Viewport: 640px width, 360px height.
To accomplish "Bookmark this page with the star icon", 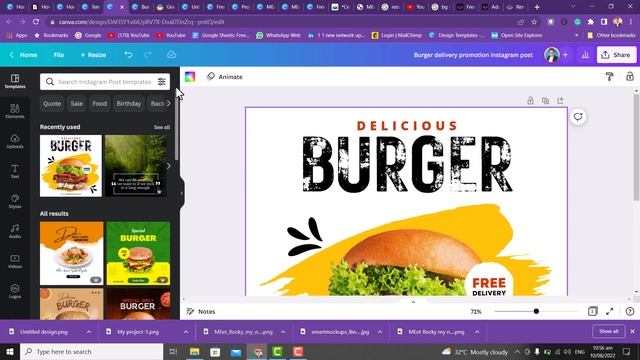I will 534,22.
